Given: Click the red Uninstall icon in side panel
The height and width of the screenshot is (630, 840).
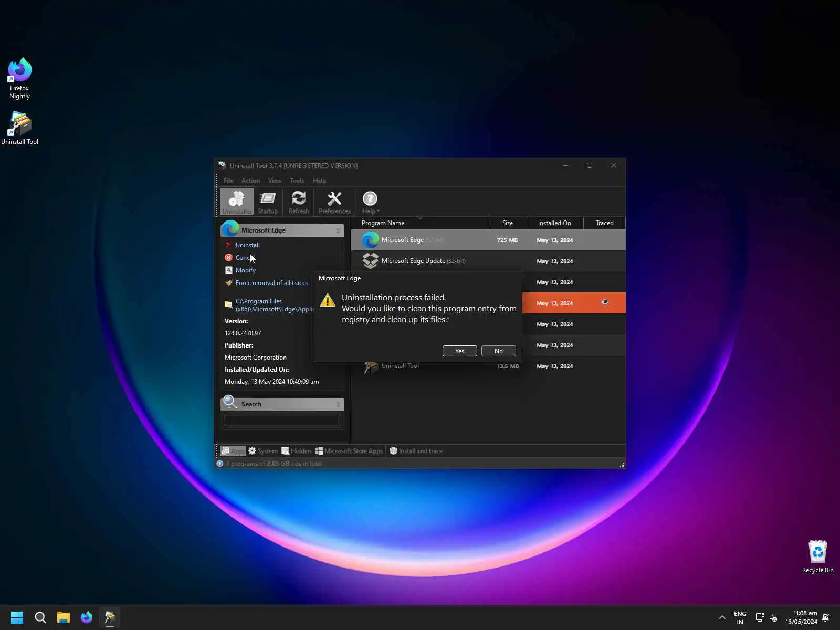Looking at the screenshot, I should click(228, 245).
